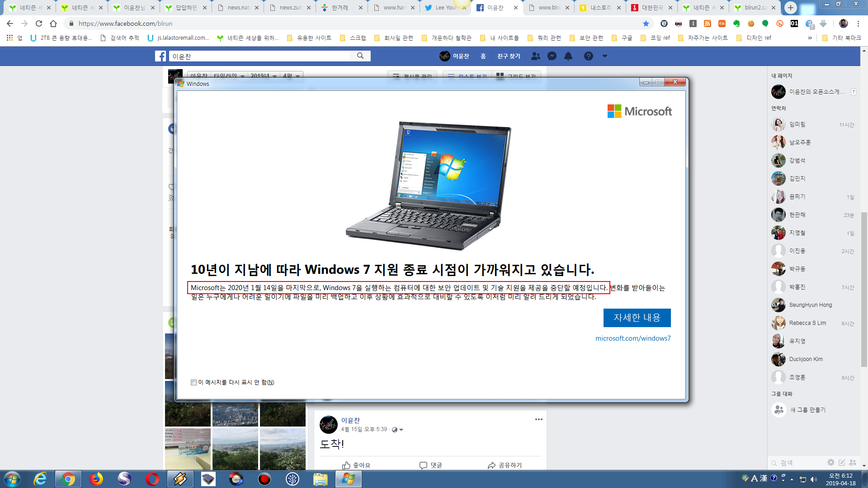The image size is (868, 488).
Task: Open the Chrome profile avatar
Action: [844, 23]
